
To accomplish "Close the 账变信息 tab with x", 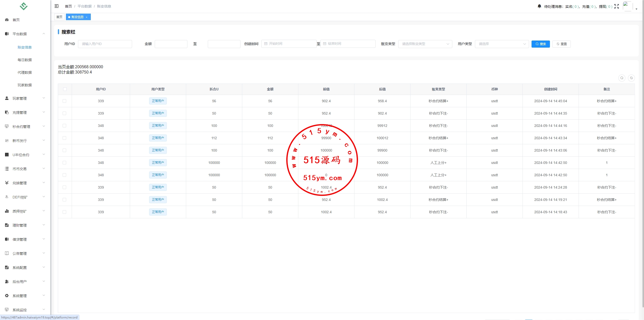I will (x=87, y=17).
